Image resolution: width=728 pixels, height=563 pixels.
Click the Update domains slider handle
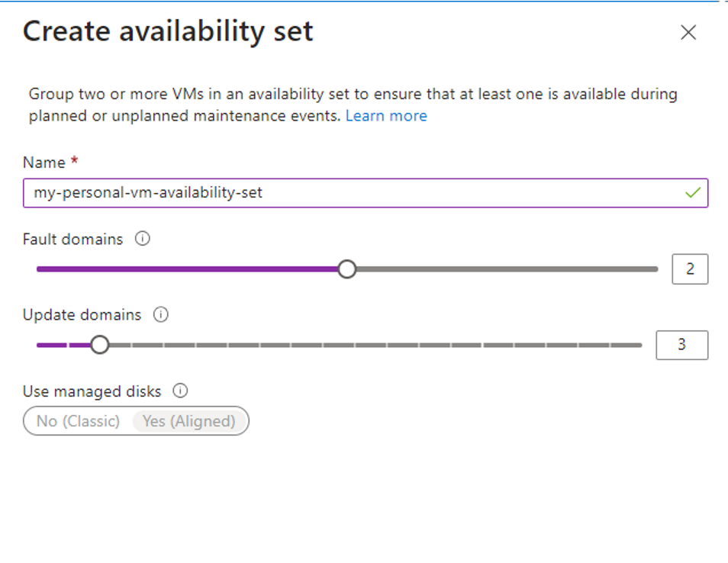point(99,345)
